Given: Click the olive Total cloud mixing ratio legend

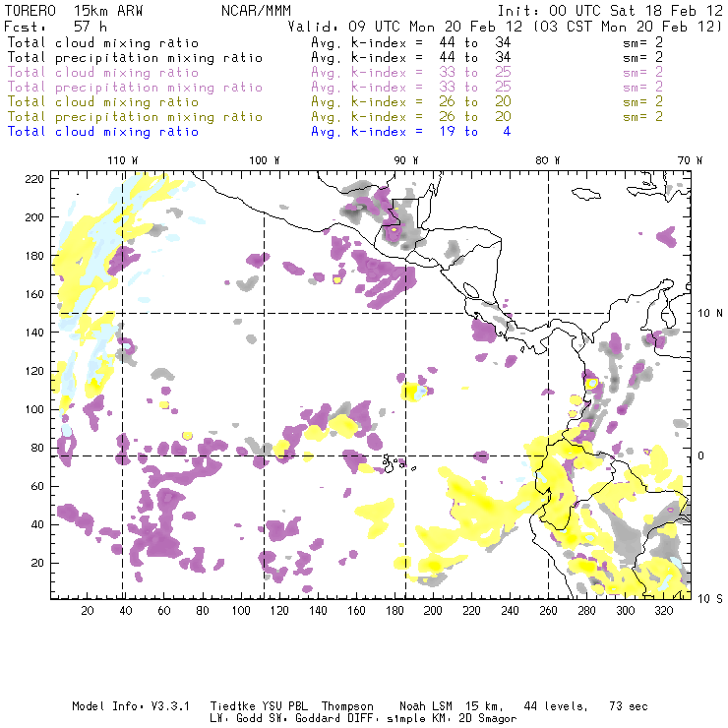Looking at the screenshot, I should (103, 101).
